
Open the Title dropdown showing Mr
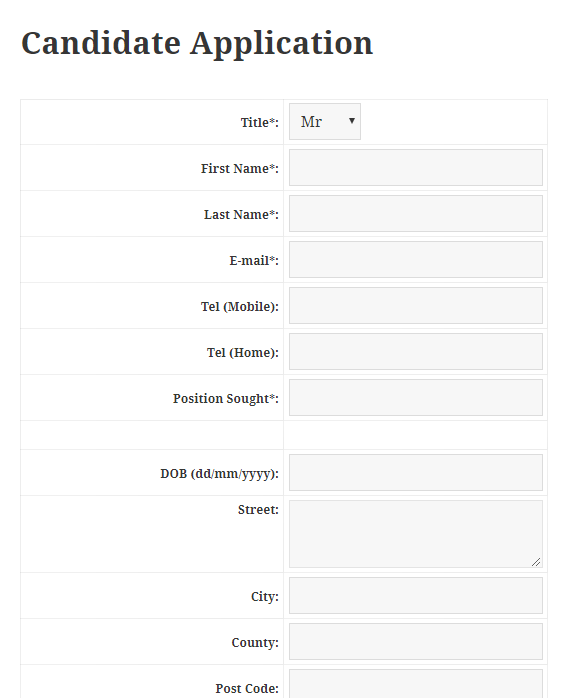(325, 122)
